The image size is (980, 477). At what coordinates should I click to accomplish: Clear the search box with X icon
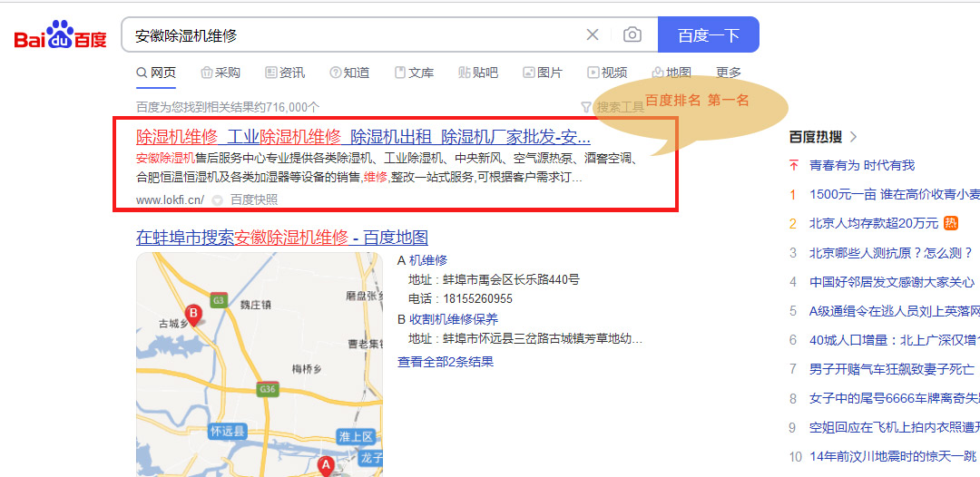point(592,35)
